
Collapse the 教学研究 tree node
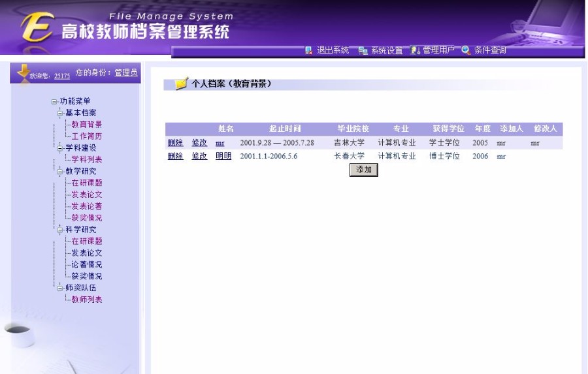pyautogui.click(x=60, y=172)
